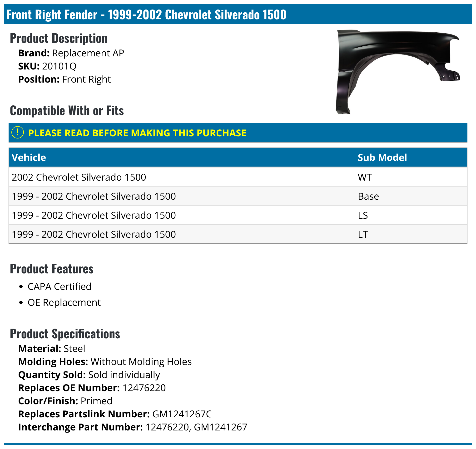
Task: Click the Vehicle column header
Action: (x=29, y=157)
